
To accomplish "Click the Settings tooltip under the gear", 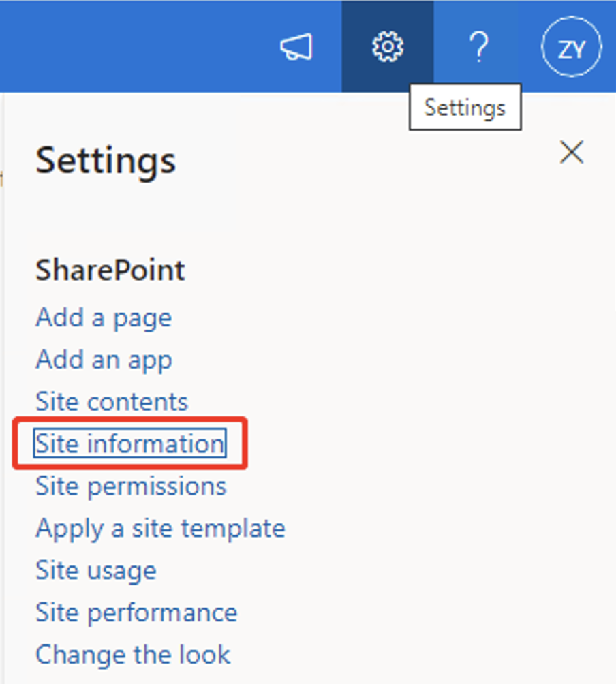I will [x=465, y=108].
